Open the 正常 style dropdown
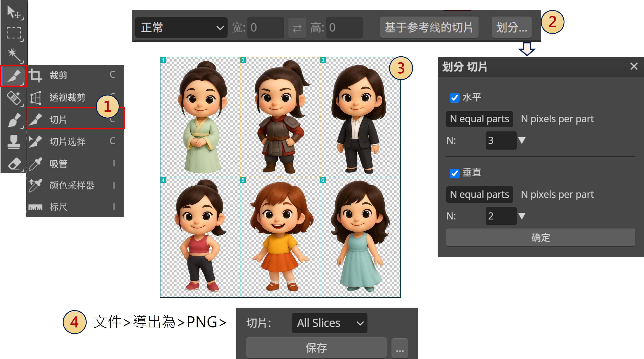This screenshot has height=359, width=644. 181,28
